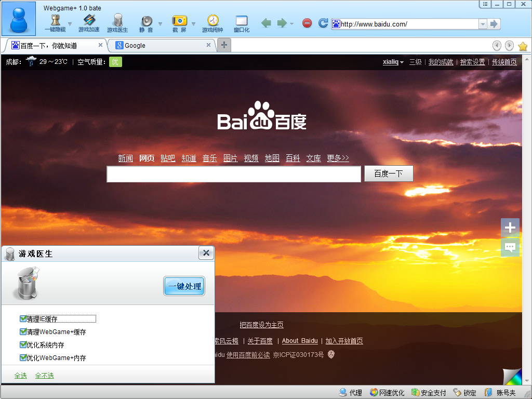Click the weather icon next to 成都
532x399 pixels.
pos(31,61)
